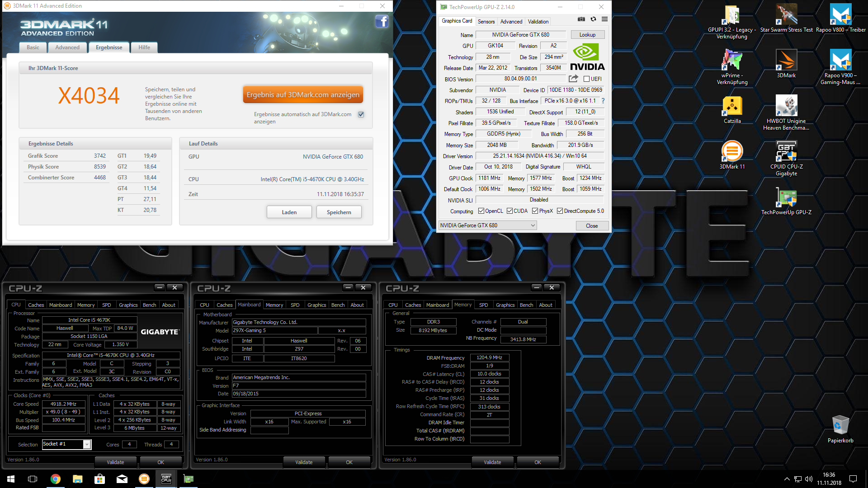The image size is (868, 488).
Task: Click Ergebnis auf 3DMark.com anzeigen button
Action: tap(303, 94)
